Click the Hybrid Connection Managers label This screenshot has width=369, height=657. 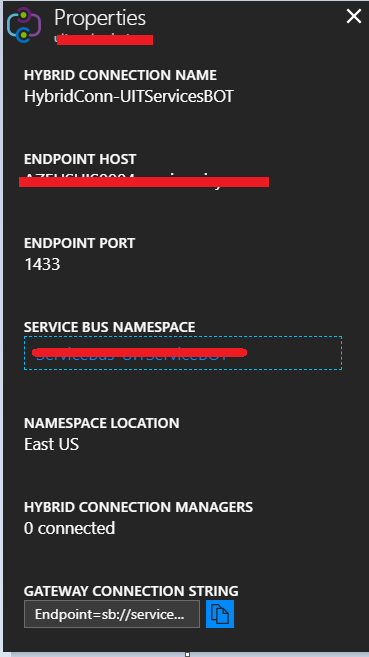(138, 507)
